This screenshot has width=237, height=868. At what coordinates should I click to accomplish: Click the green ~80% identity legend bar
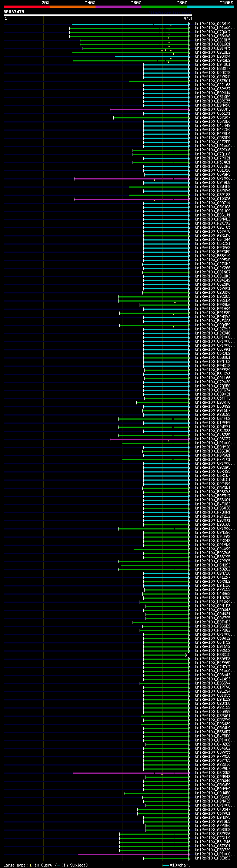pyautogui.click(x=164, y=7)
